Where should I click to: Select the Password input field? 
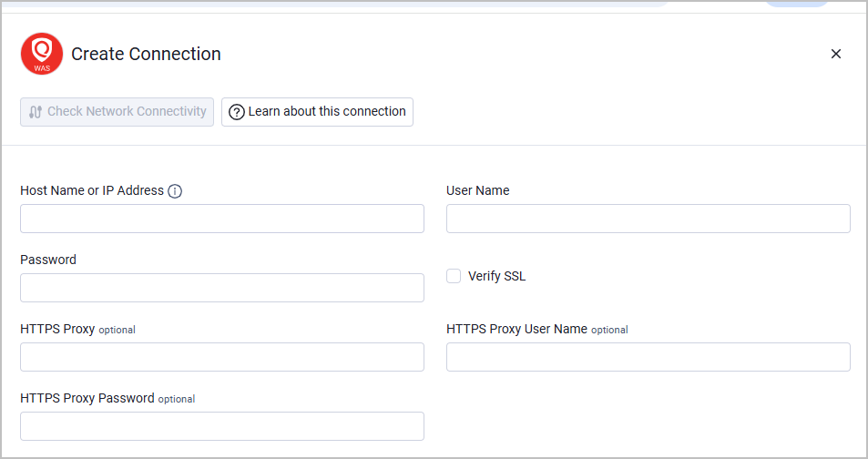click(222, 288)
